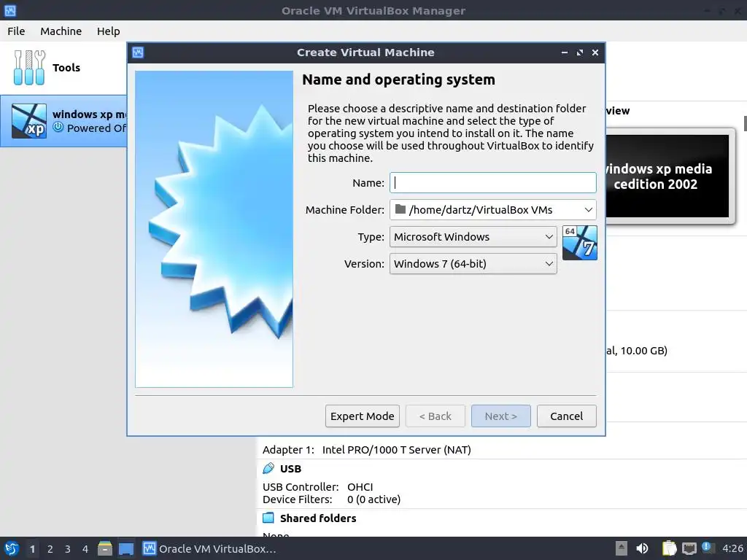Click the 'Shared folders' heading
Viewport: 747px width, 560px height.
click(318, 518)
